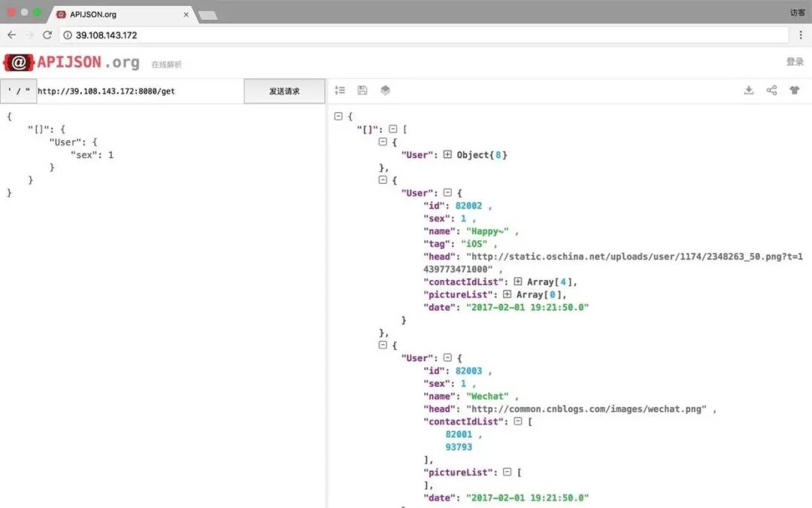Click the oschina head URL value
The width and height of the screenshot is (812, 508).
(x=613, y=263)
